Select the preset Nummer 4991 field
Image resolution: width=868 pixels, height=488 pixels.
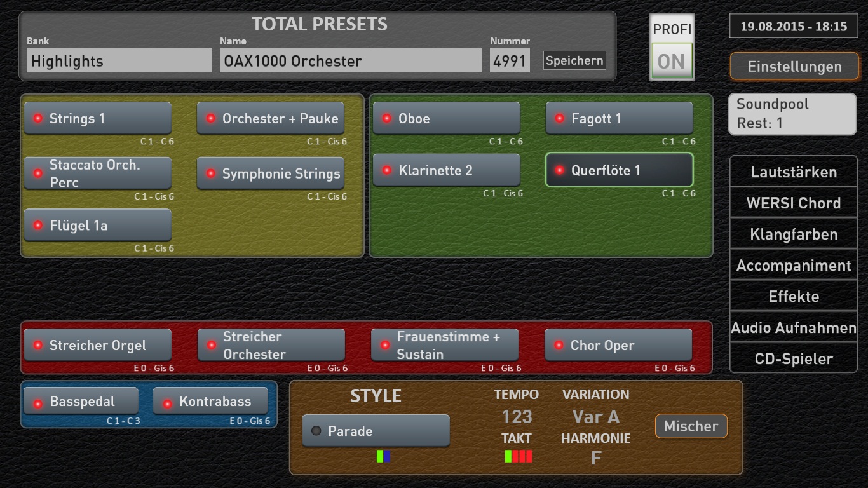tap(509, 61)
